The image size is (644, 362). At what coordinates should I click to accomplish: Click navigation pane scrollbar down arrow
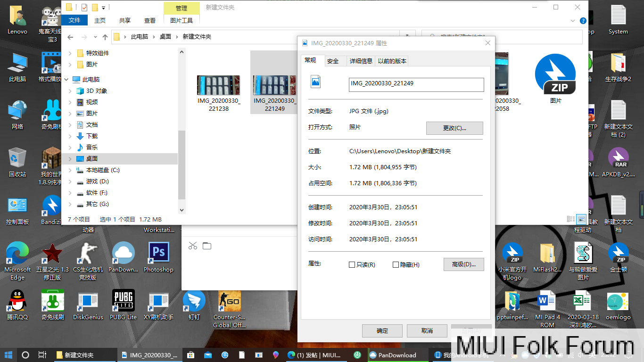(x=182, y=210)
